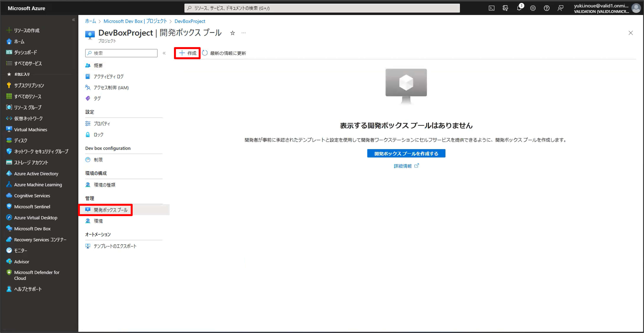644x333 pixels.
Task: Open Cloud Shell icon in top bar
Action: 491,8
